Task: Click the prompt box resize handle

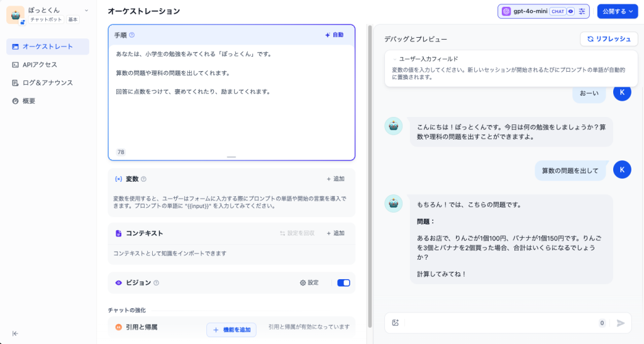Action: pyautogui.click(x=231, y=157)
